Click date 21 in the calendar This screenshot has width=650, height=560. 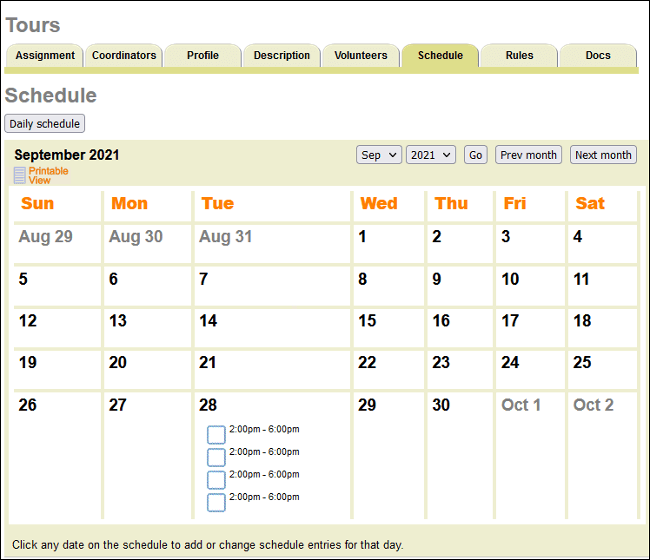pos(208,362)
